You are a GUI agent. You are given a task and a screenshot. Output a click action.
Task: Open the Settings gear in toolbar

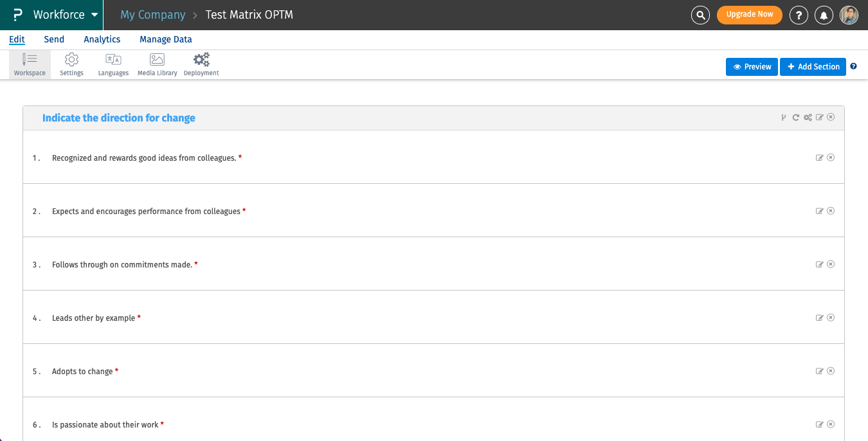[x=71, y=64]
